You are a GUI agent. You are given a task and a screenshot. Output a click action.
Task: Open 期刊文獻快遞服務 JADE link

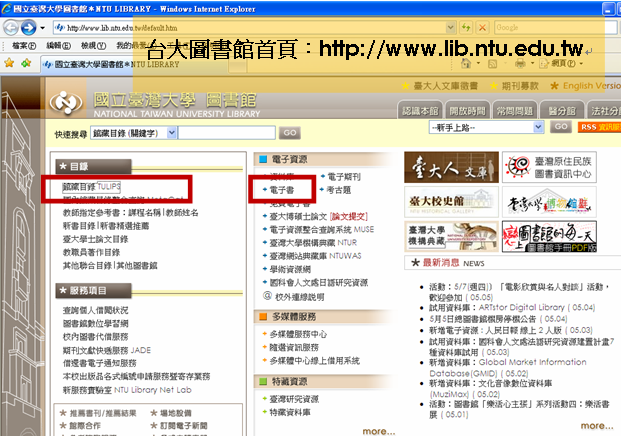(107, 350)
